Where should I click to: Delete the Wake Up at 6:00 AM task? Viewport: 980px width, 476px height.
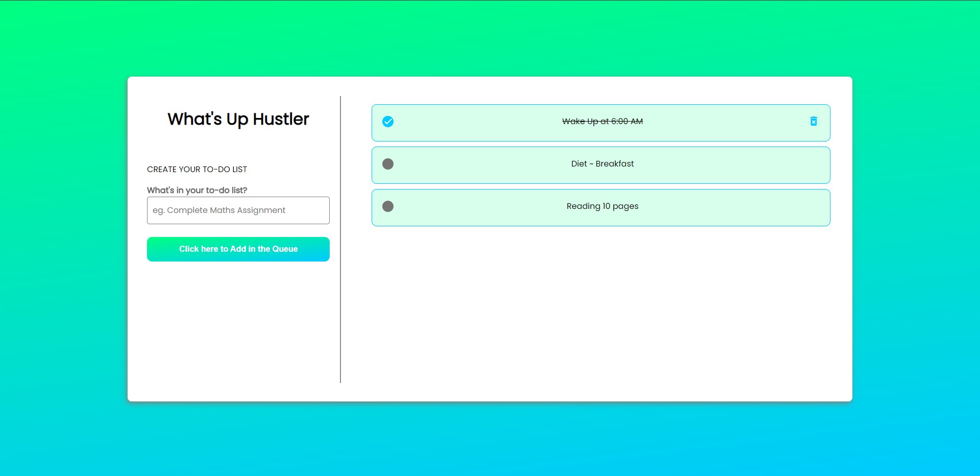[814, 121]
